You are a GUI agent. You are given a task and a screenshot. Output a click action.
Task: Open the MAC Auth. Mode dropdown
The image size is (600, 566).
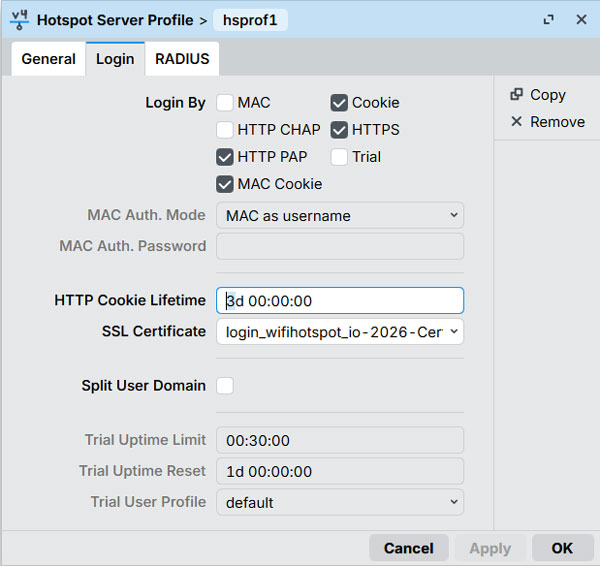pyautogui.click(x=340, y=216)
